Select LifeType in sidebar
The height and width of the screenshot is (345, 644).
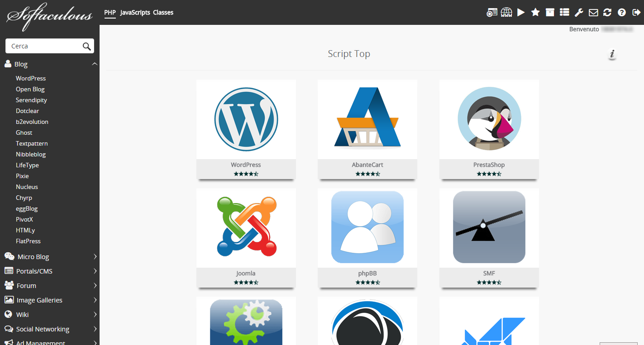click(x=27, y=165)
